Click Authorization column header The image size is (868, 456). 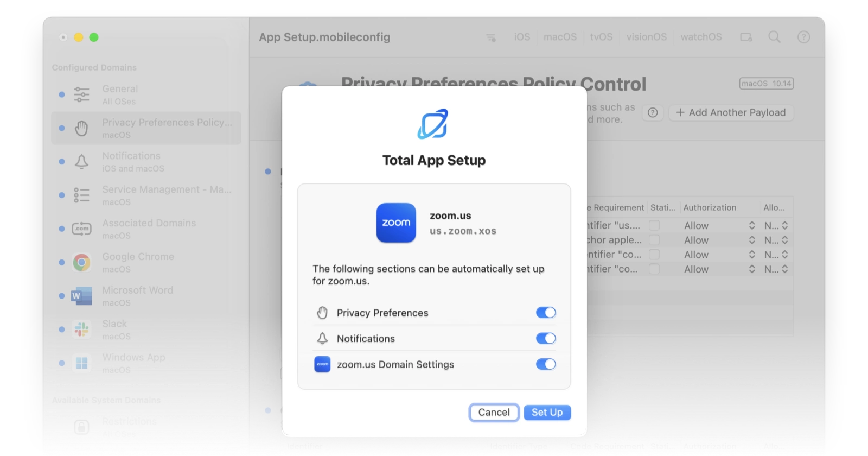[710, 207]
